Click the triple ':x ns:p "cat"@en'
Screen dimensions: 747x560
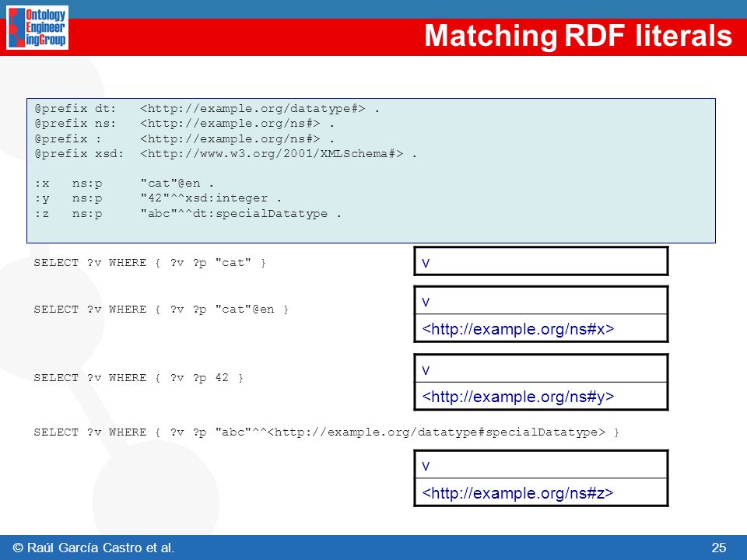[124, 184]
